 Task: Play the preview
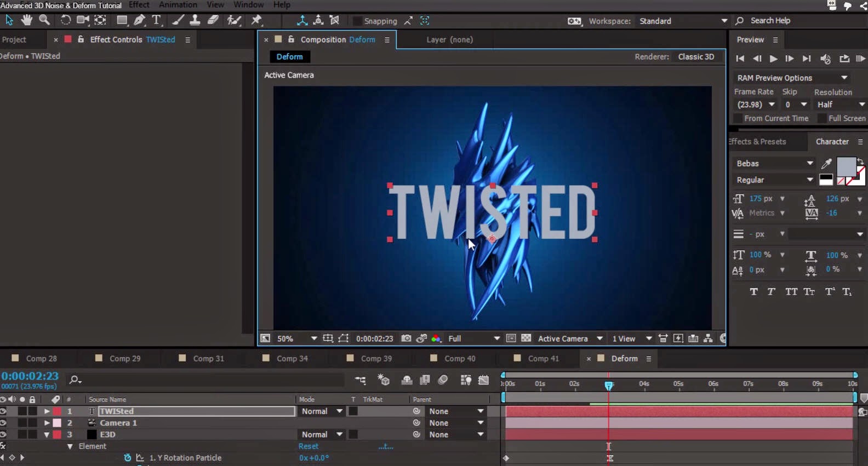click(x=773, y=59)
